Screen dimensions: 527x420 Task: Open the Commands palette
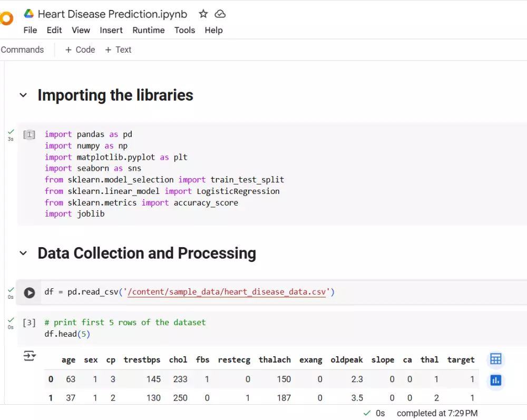point(22,50)
